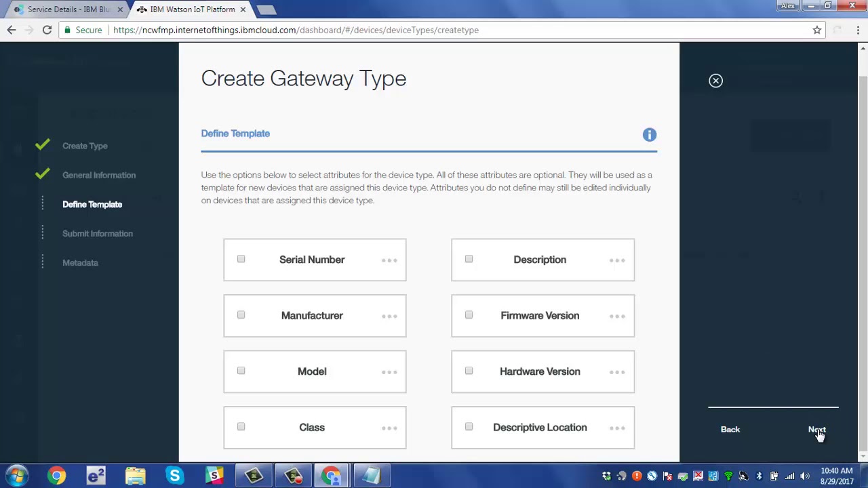Open the Chrome three-dot menu
The image size is (868, 488).
click(x=858, y=30)
